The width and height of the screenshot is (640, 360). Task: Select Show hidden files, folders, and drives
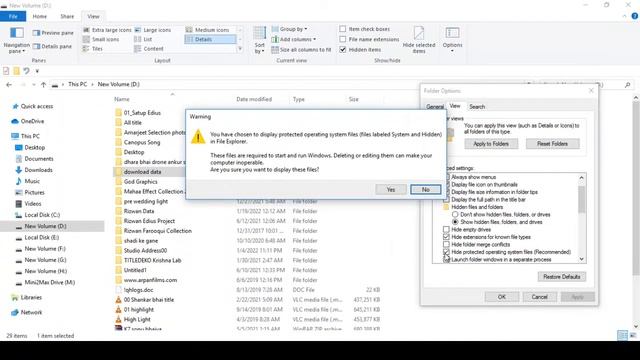[455, 222]
